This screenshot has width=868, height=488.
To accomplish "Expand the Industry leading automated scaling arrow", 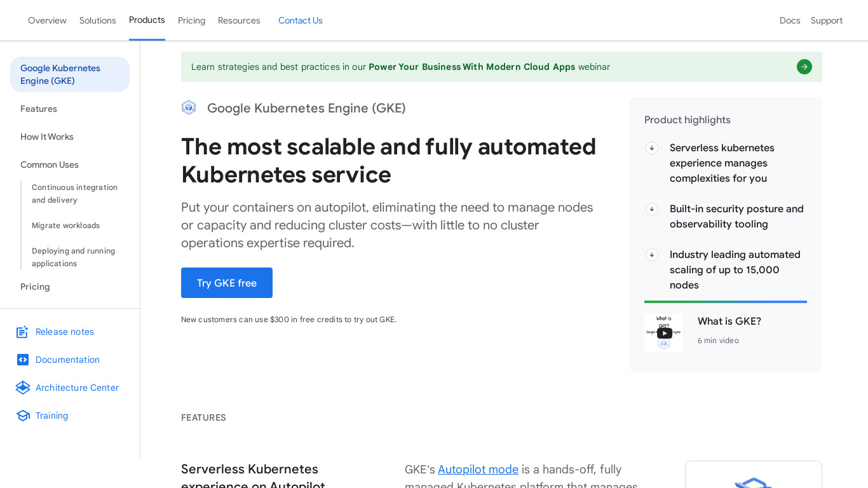I will tap(652, 255).
